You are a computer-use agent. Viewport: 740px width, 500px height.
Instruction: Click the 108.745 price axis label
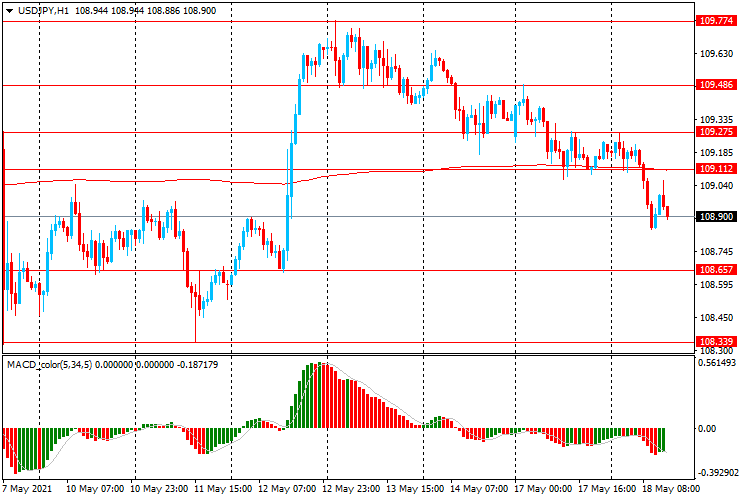tap(714, 252)
